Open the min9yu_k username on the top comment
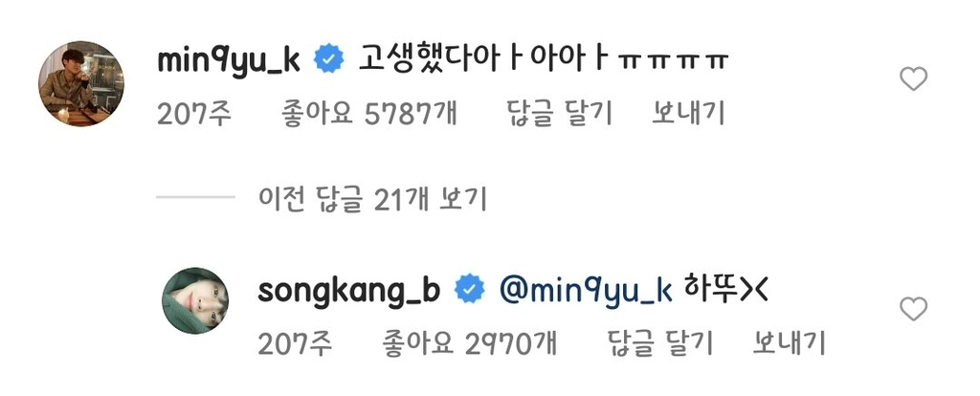This screenshot has height=396, width=980. pyautogui.click(x=229, y=62)
